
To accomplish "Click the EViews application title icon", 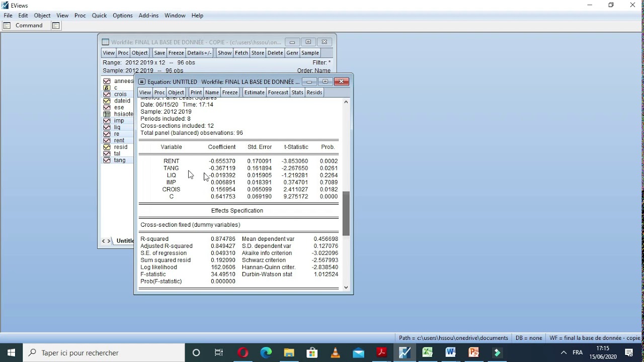I will pyautogui.click(x=5, y=5).
